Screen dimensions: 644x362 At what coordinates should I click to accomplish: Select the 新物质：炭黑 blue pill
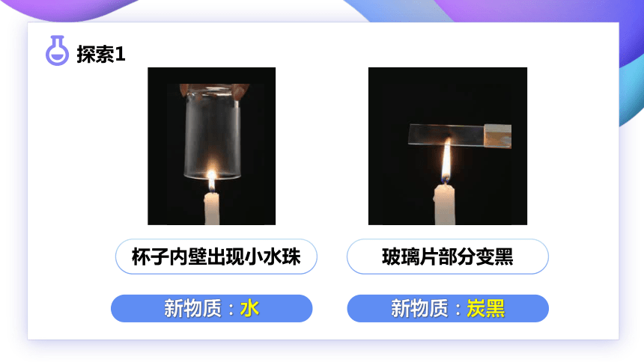[x=448, y=308]
